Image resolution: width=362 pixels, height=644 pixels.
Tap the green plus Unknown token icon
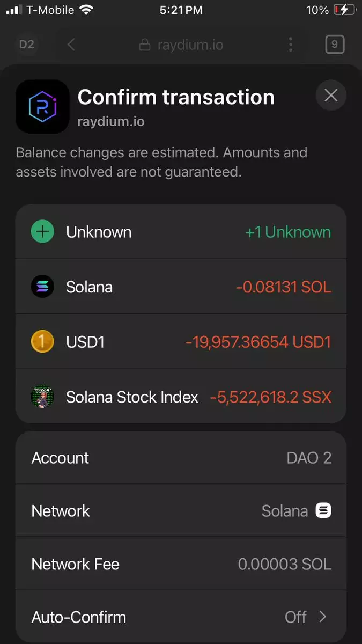coord(42,232)
